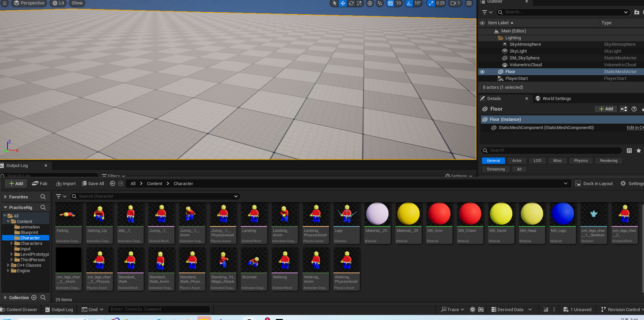Viewport: 644px width, 320px height.
Task: Select StaticMeshComponent0 in component tree
Action: 546,128
